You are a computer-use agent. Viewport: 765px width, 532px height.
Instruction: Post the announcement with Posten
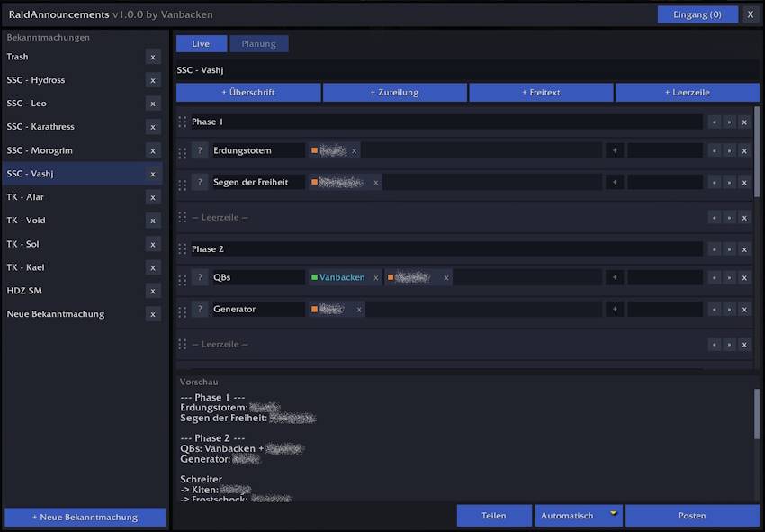(692, 516)
